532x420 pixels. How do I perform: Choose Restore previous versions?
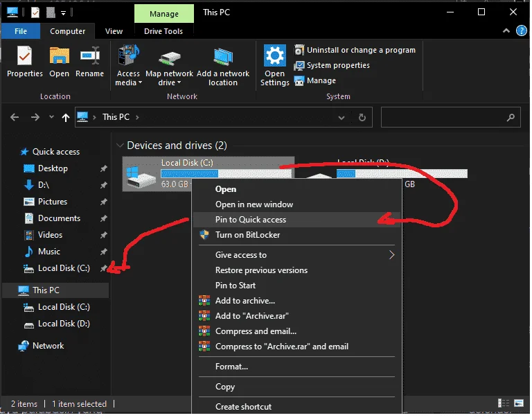pos(296,270)
